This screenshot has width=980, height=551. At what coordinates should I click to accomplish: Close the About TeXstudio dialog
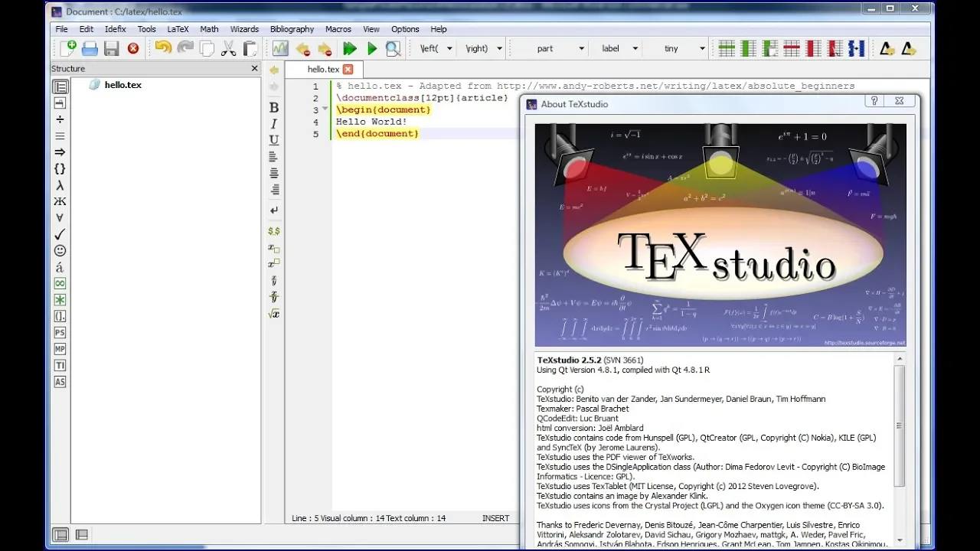coord(899,101)
